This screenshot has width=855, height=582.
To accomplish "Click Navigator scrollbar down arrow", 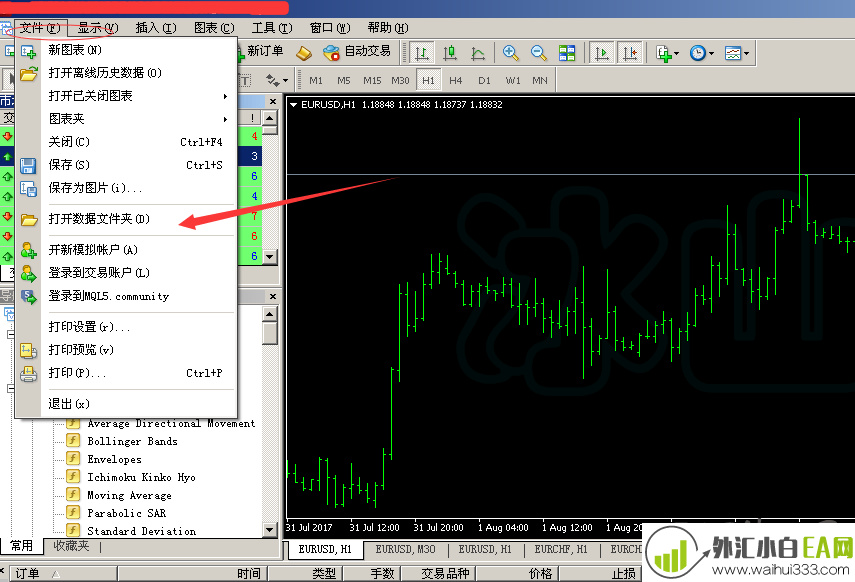I will [x=269, y=529].
